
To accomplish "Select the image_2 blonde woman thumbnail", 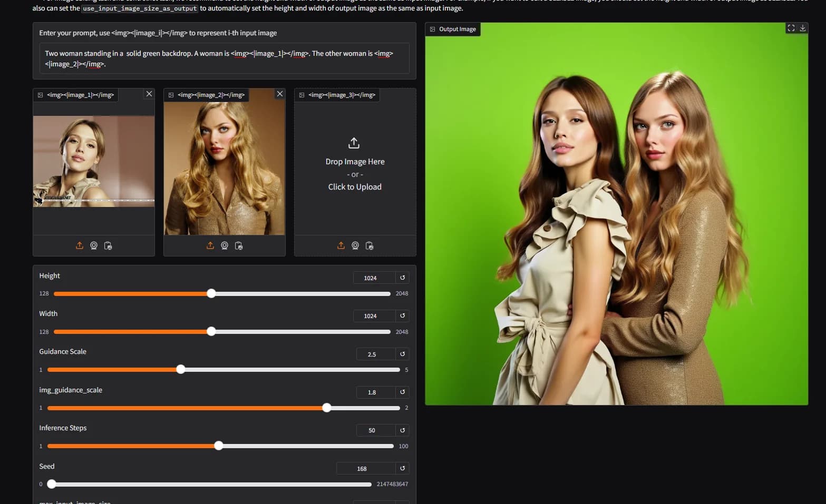I will 225,169.
